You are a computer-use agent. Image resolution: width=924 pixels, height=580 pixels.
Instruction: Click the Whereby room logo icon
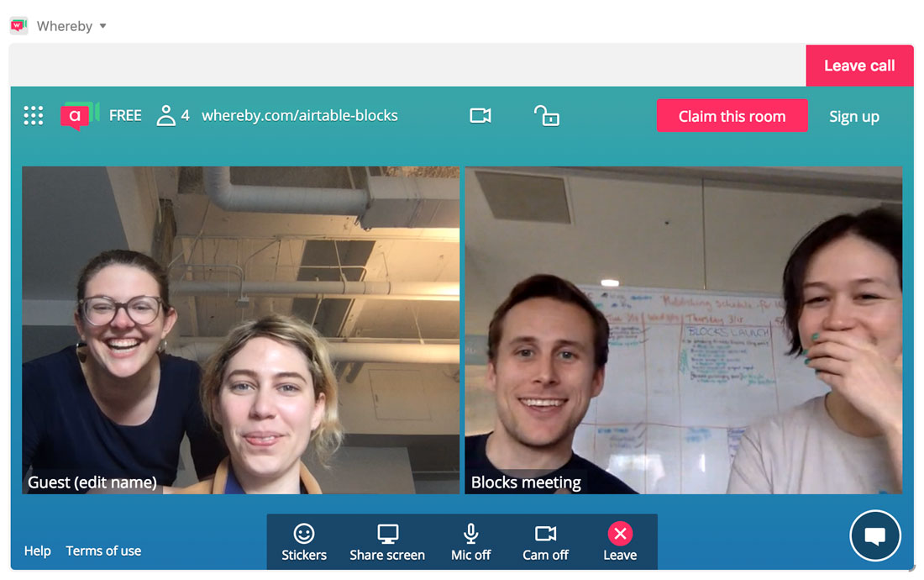80,115
